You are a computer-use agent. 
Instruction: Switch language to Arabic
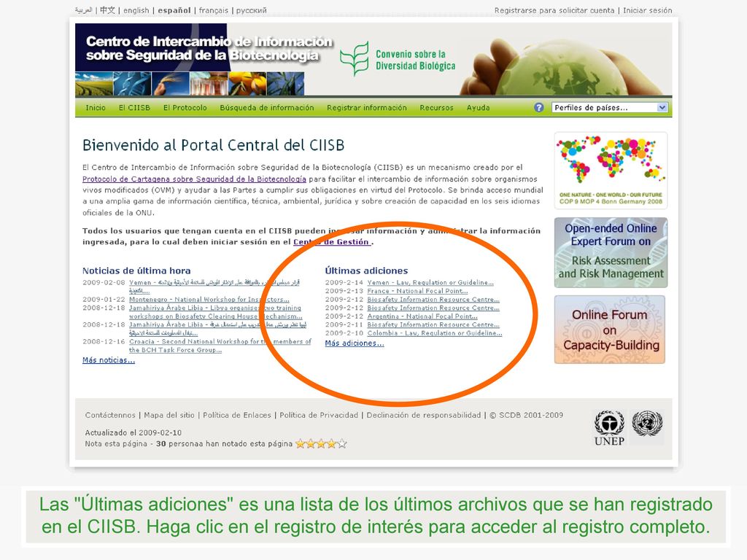(83, 10)
